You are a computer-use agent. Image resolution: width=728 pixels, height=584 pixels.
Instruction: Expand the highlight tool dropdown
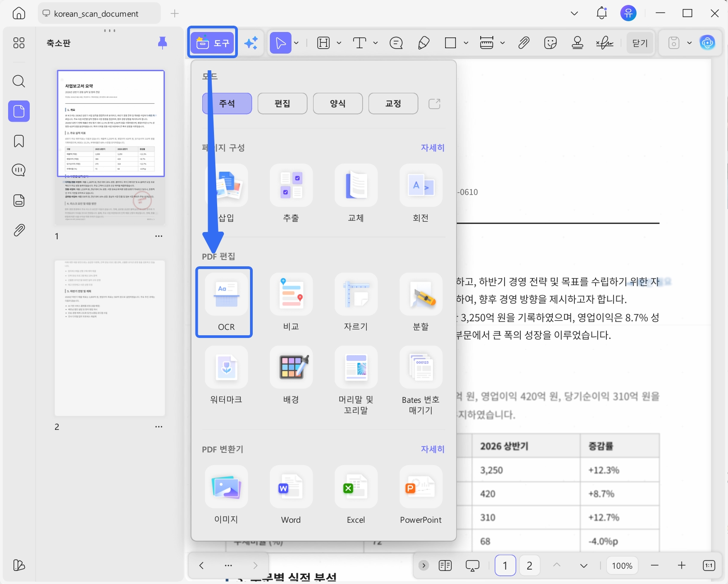click(x=339, y=43)
